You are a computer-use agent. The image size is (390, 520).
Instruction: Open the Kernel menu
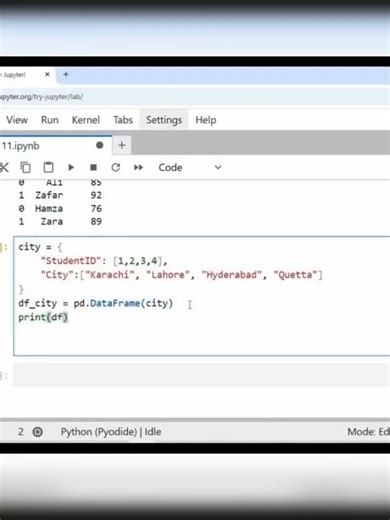(86, 120)
